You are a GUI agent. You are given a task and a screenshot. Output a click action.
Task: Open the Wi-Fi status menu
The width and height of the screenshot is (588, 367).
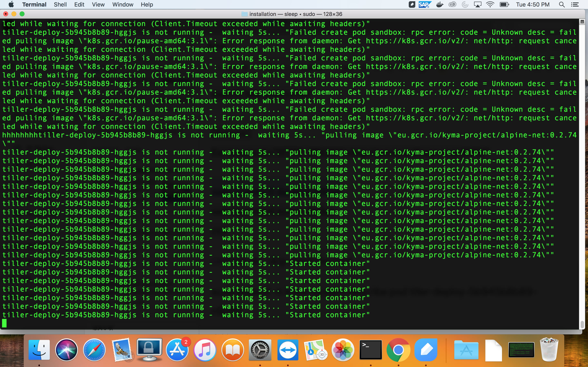490,5
